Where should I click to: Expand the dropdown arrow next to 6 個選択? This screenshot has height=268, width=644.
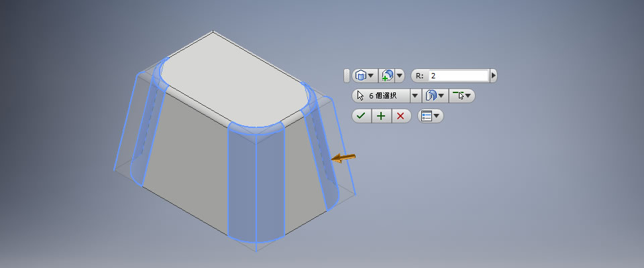tap(415, 96)
